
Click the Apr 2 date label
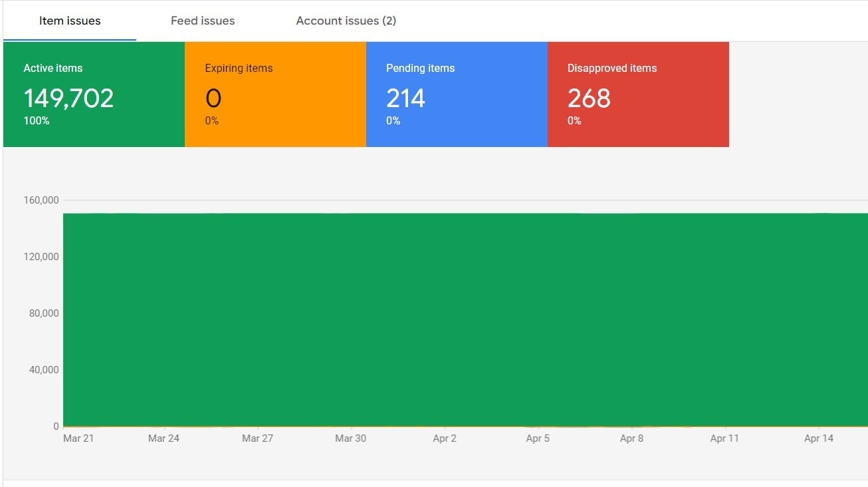(x=445, y=438)
